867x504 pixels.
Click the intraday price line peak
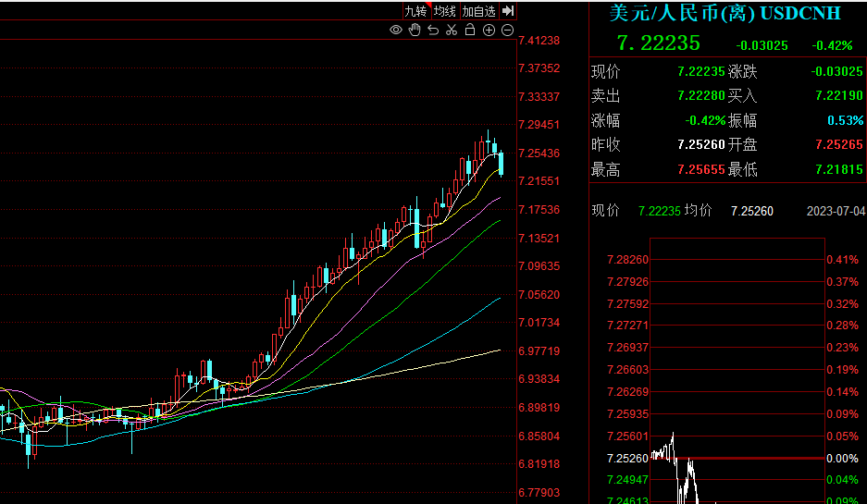pyautogui.click(x=673, y=434)
